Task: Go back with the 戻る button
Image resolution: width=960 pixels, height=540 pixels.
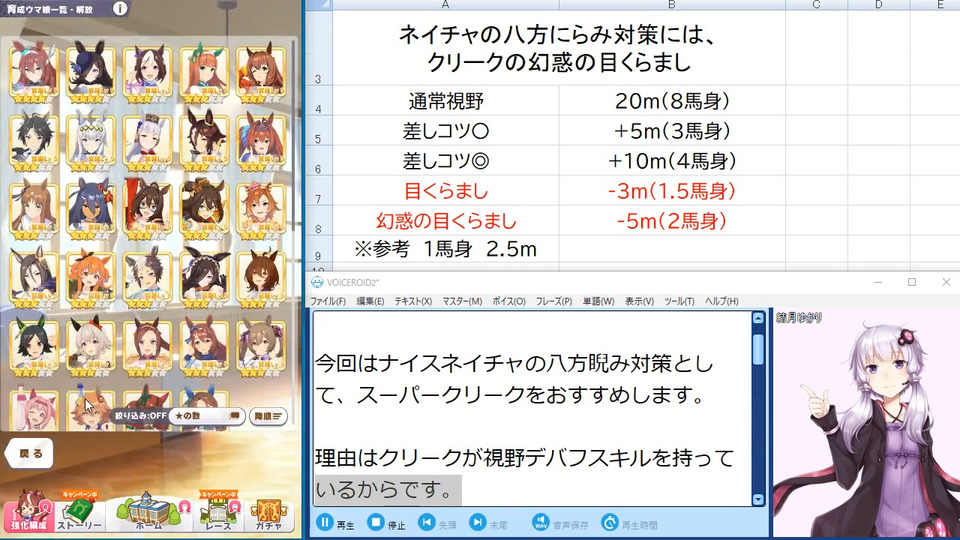Action: tap(29, 454)
